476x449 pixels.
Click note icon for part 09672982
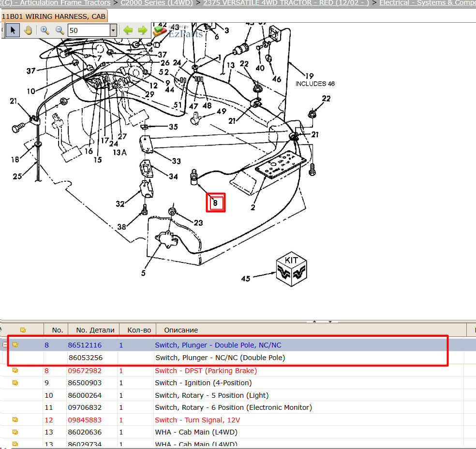[x=15, y=370]
